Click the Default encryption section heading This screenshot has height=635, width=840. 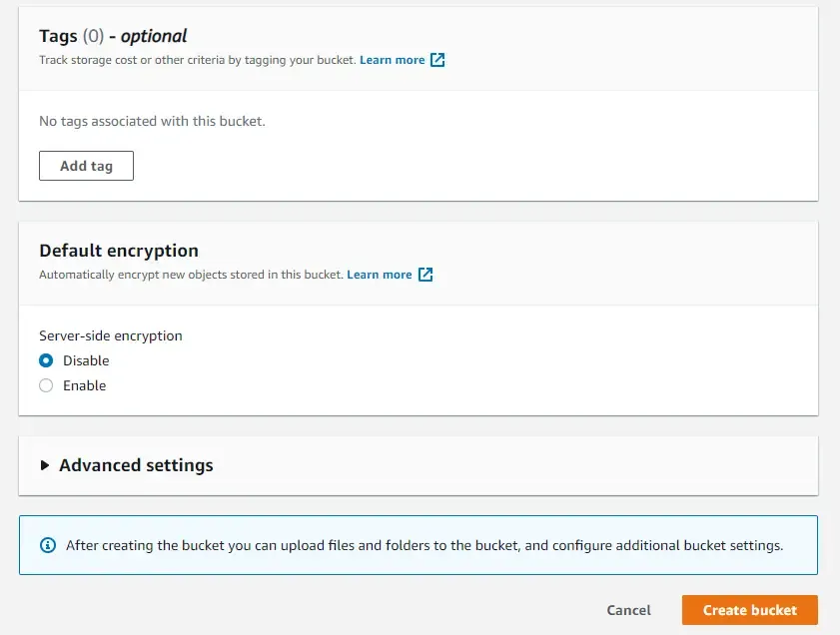[x=118, y=251]
